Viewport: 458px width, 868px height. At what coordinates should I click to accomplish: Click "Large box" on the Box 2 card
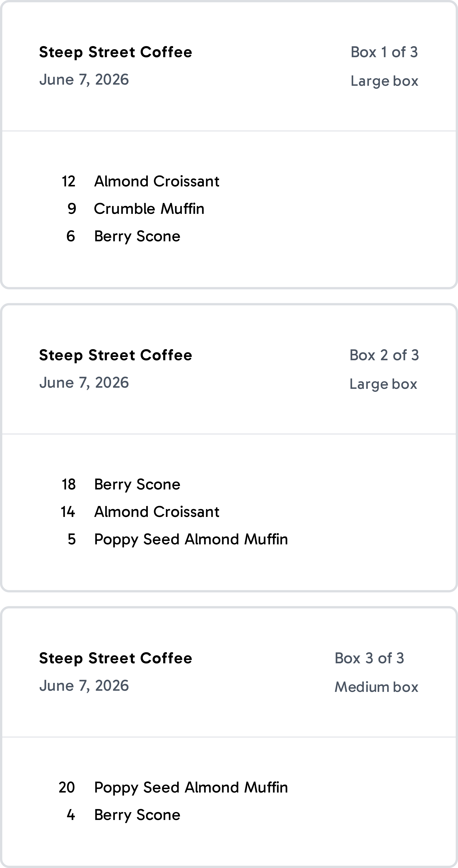pos(383,384)
